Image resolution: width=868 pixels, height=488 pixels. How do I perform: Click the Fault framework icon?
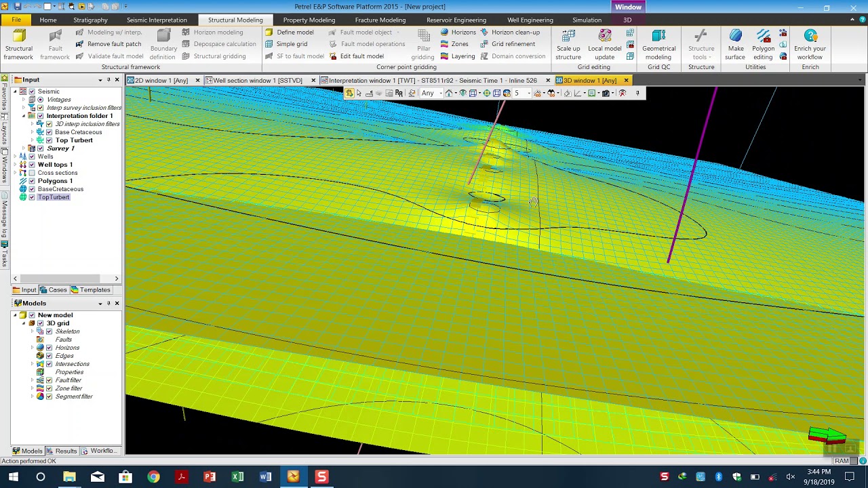click(x=55, y=44)
